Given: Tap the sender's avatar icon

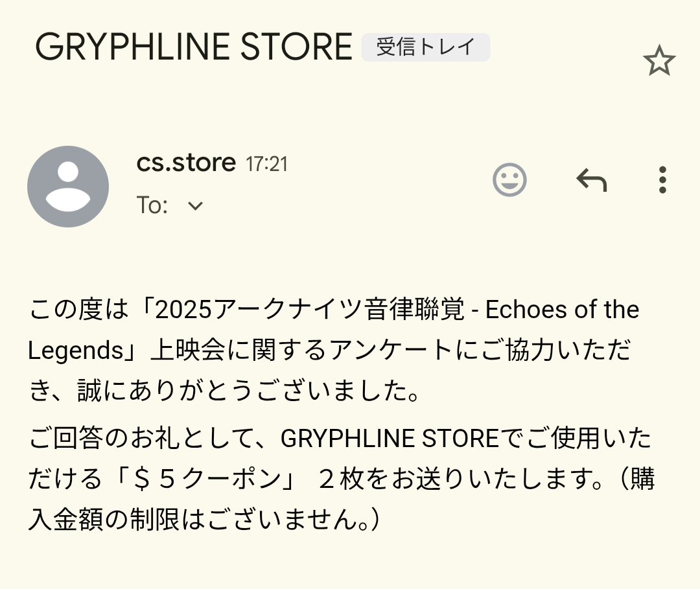Looking at the screenshot, I should tap(68, 187).
